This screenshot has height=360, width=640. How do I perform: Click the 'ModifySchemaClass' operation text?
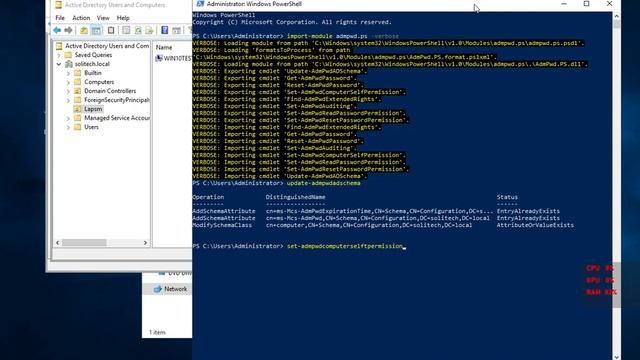(222, 225)
